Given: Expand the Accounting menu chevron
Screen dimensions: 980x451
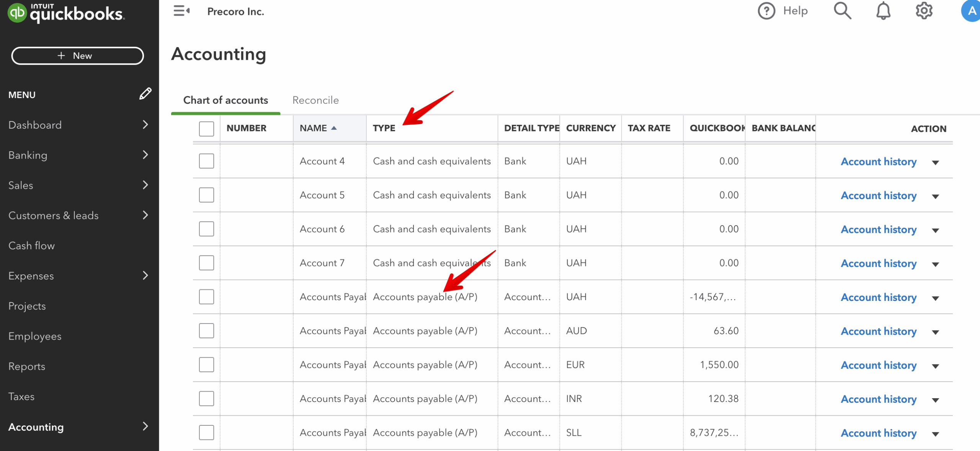Looking at the screenshot, I should (145, 426).
